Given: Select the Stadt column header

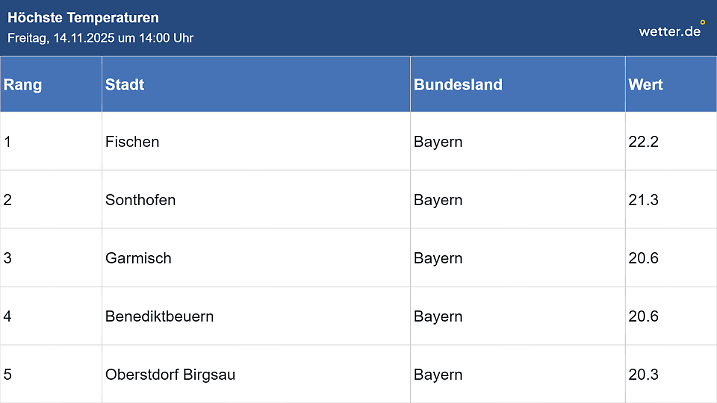Looking at the screenshot, I should point(125,85).
